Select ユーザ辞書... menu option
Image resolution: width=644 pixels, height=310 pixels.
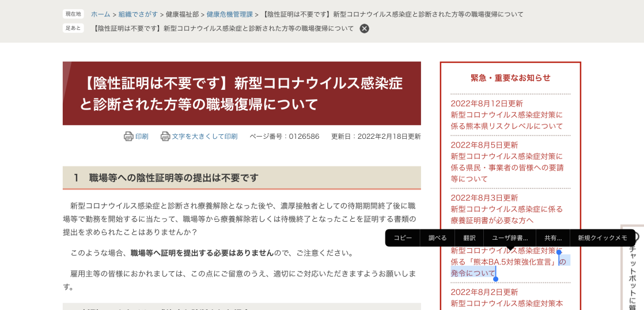(x=509, y=238)
